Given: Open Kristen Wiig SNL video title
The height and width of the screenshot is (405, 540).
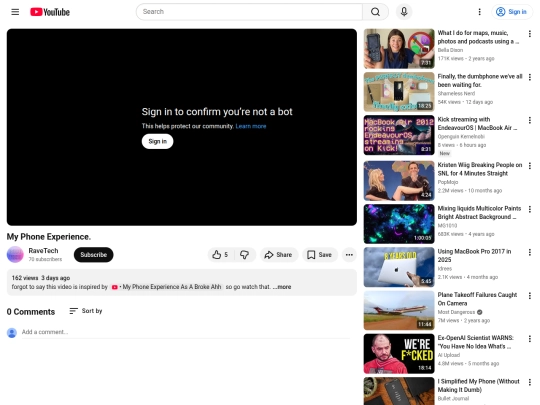Looking at the screenshot, I should [480, 169].
